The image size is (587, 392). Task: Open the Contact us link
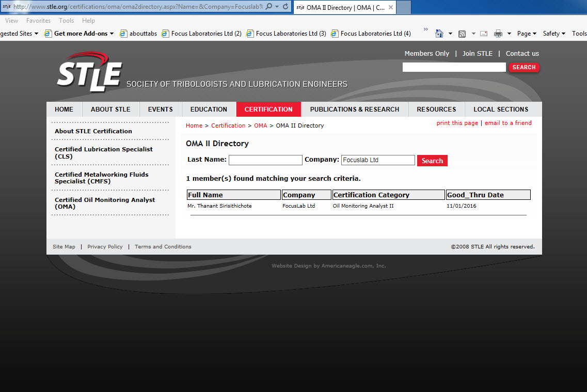[x=522, y=54]
